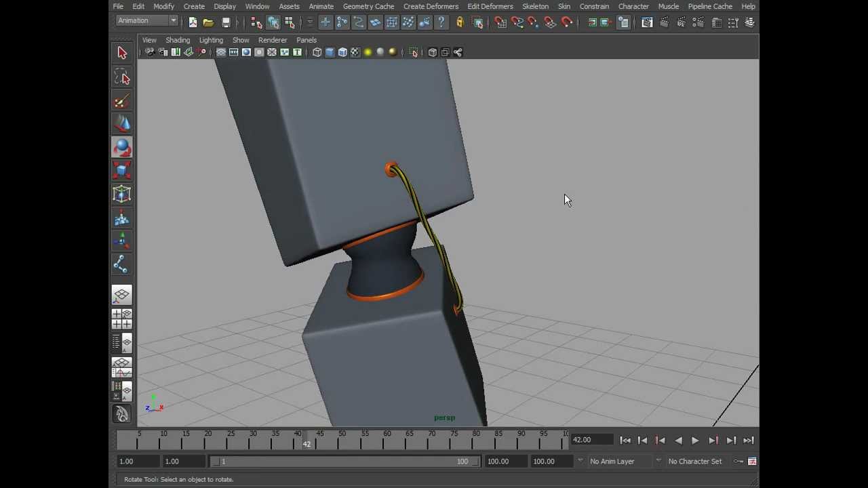
Task: Click the current time field 42.00
Action: pos(591,440)
